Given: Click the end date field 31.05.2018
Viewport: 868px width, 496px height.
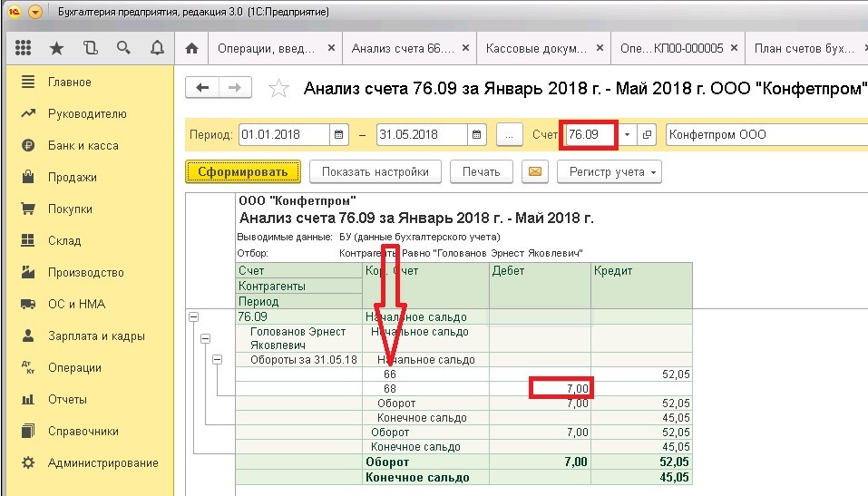Looking at the screenshot, I should pyautogui.click(x=422, y=134).
